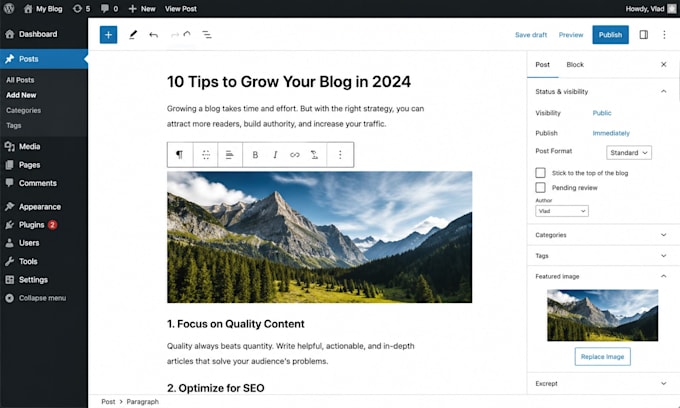Open Posts in the sidebar
Image resolution: width=680 pixels, height=408 pixels.
pyautogui.click(x=44, y=59)
